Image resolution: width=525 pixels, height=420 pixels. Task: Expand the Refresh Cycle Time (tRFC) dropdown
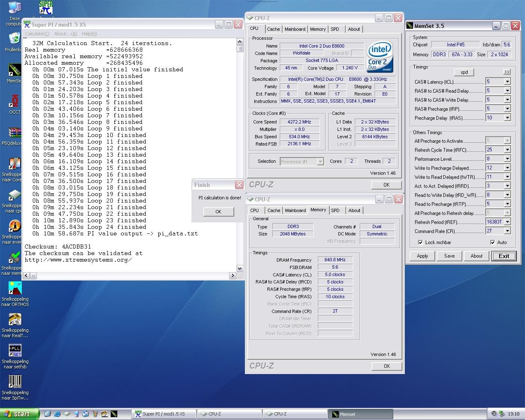pyautogui.click(x=507, y=150)
